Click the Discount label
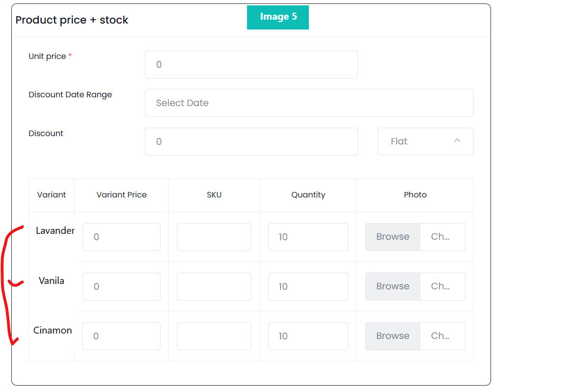 46,133
